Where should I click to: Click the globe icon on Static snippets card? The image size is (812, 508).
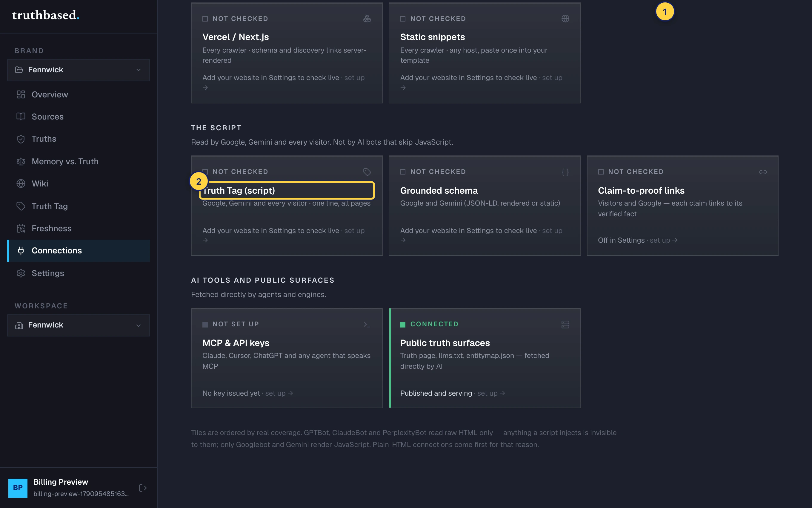coord(565,19)
